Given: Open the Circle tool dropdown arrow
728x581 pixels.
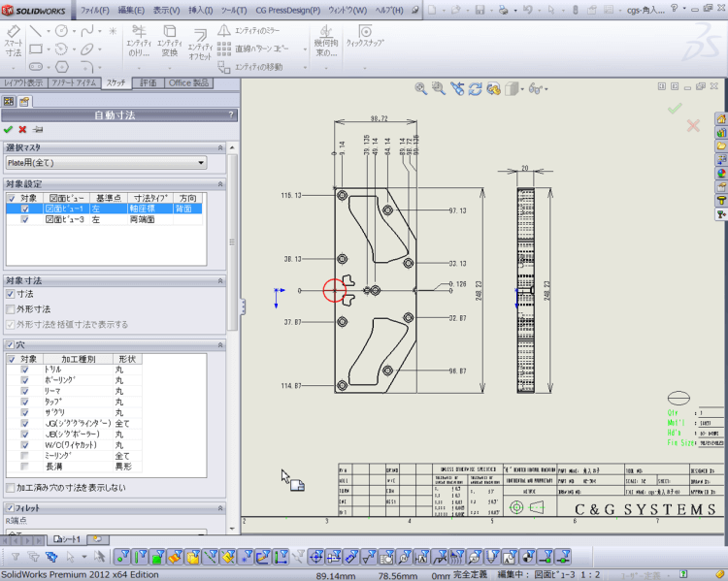Looking at the screenshot, I should coord(74,32).
